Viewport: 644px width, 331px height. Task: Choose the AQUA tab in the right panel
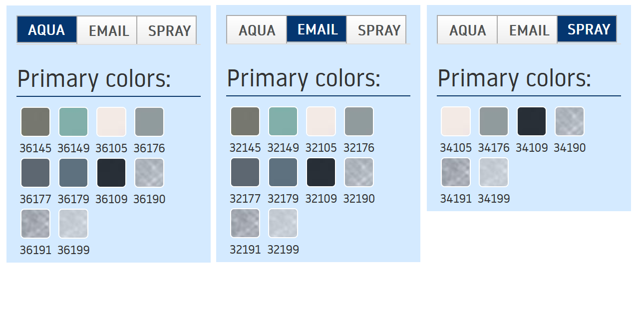[467, 30]
